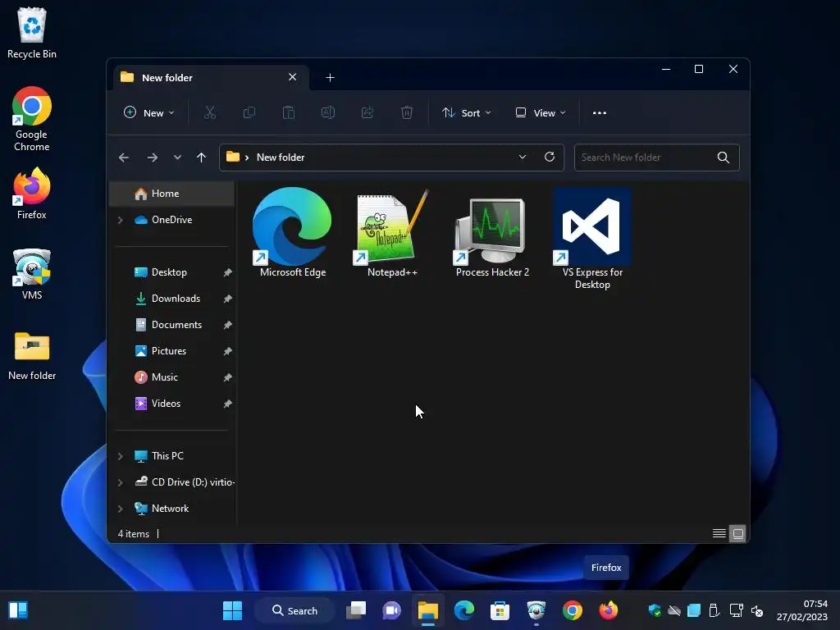This screenshot has height=630, width=840.
Task: Go up one level with up arrow
Action: (202, 157)
